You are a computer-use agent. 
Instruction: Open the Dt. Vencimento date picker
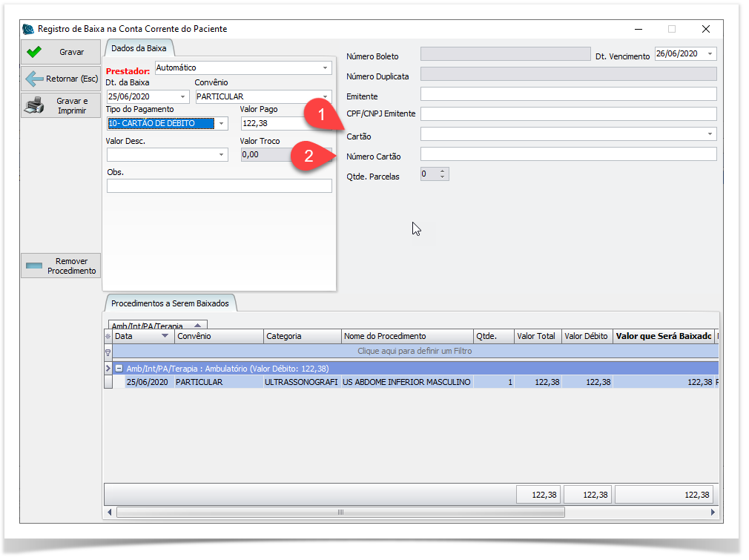[x=710, y=54]
